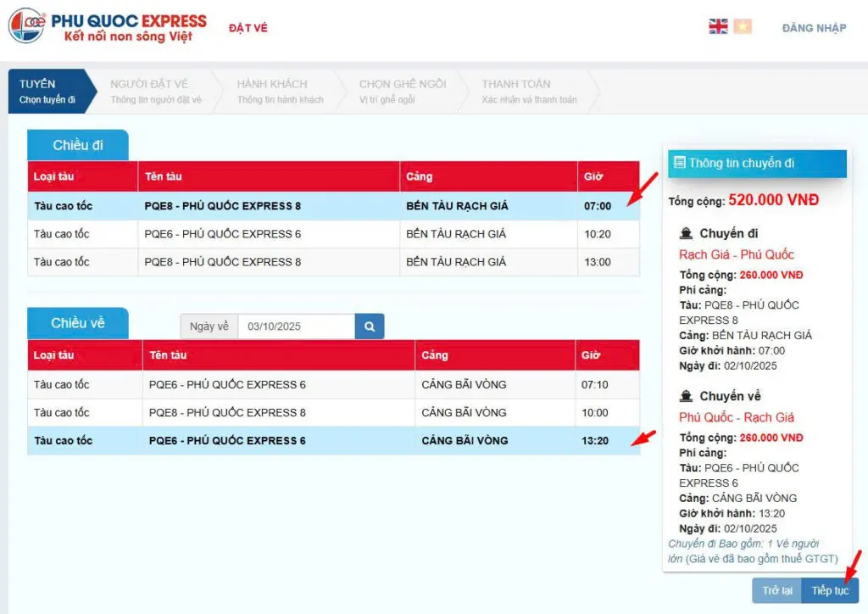Select the outbound PQE6 - PHÚ QUỐC EXPRESS 6 row
The width and height of the screenshot is (868, 614).
pos(334,233)
